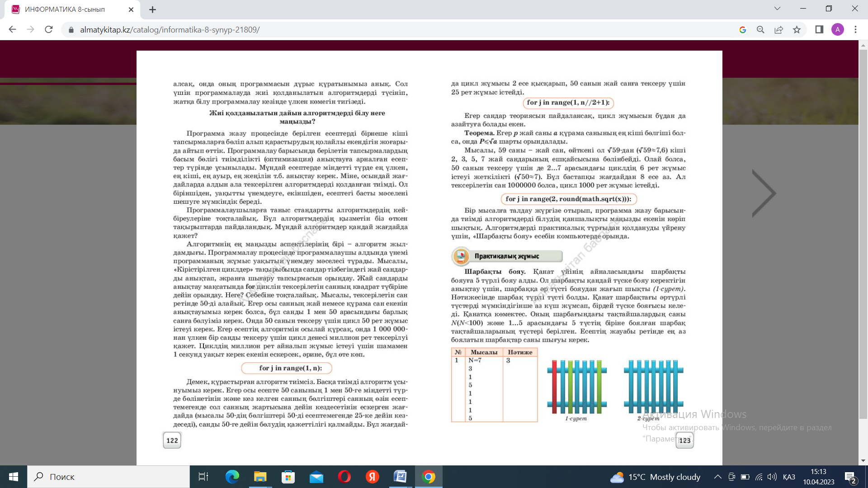Open Google Lens search icon
Screen dimensions: 868x488
click(742, 29)
